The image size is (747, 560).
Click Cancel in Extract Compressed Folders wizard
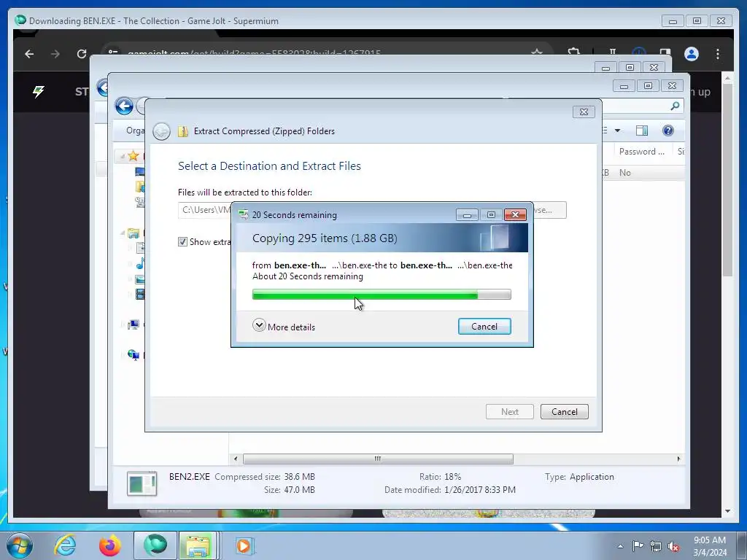point(564,411)
